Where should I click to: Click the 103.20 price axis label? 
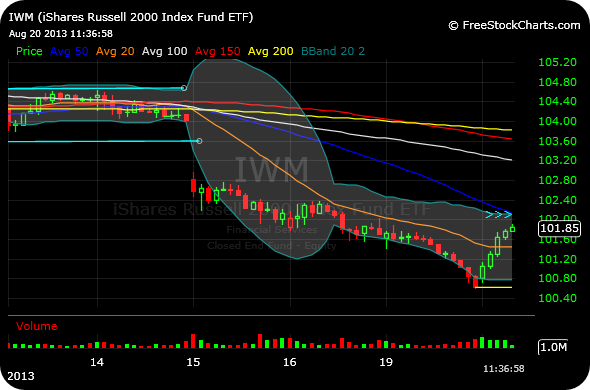(x=558, y=160)
